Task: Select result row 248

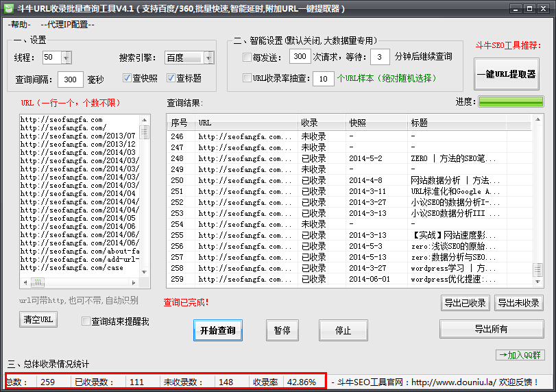Action: [x=350, y=158]
